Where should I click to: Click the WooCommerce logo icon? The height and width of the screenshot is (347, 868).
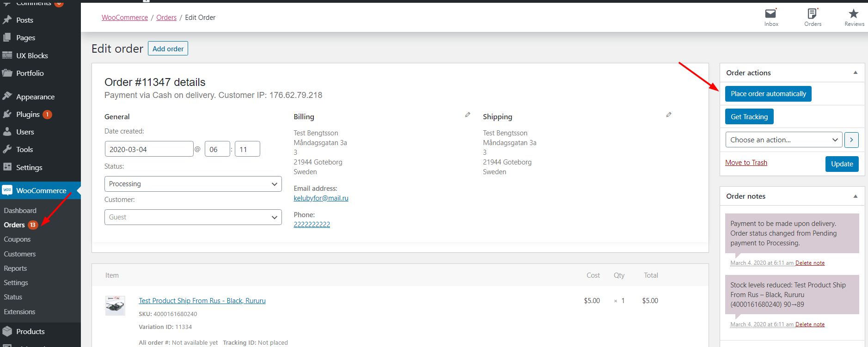point(7,190)
